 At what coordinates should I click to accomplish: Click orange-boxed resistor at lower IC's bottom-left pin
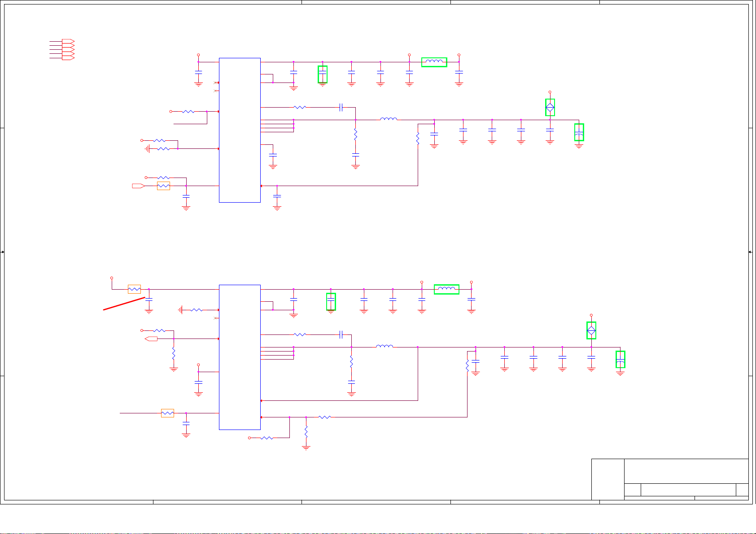tap(167, 413)
